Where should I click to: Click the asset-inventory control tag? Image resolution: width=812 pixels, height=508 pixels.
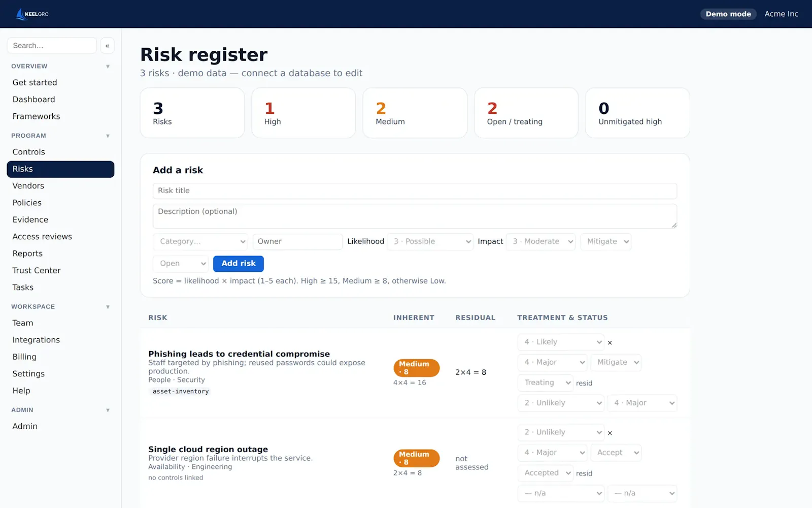(180, 392)
